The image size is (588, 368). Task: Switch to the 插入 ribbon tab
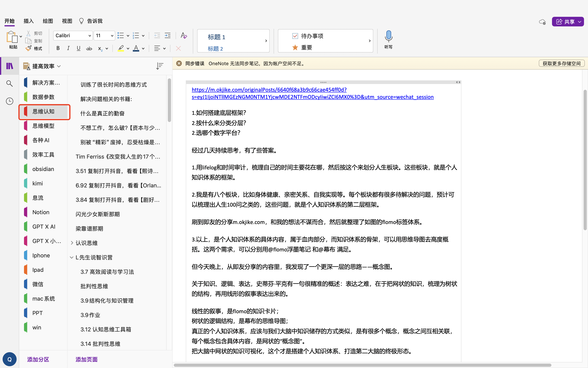pos(28,21)
